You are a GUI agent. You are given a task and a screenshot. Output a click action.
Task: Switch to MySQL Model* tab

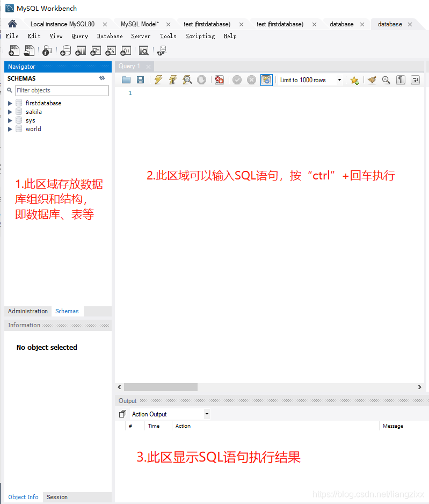pyautogui.click(x=140, y=24)
